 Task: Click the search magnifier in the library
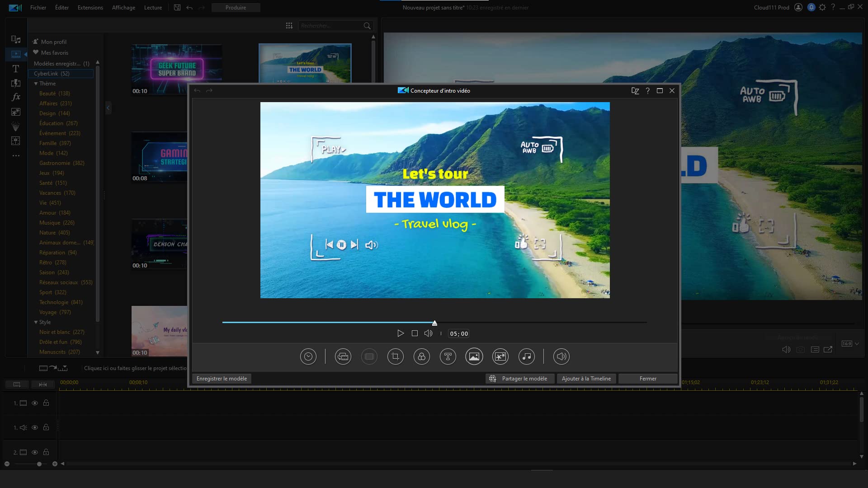click(x=367, y=26)
